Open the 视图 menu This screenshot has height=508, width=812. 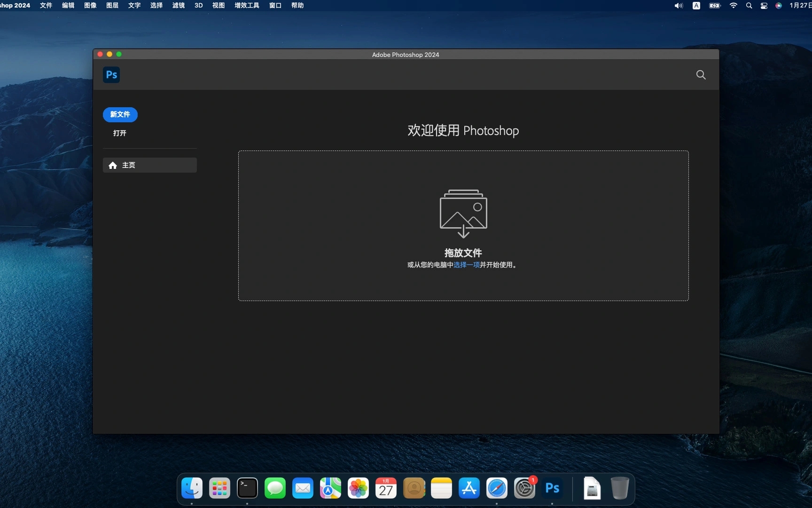coord(219,6)
